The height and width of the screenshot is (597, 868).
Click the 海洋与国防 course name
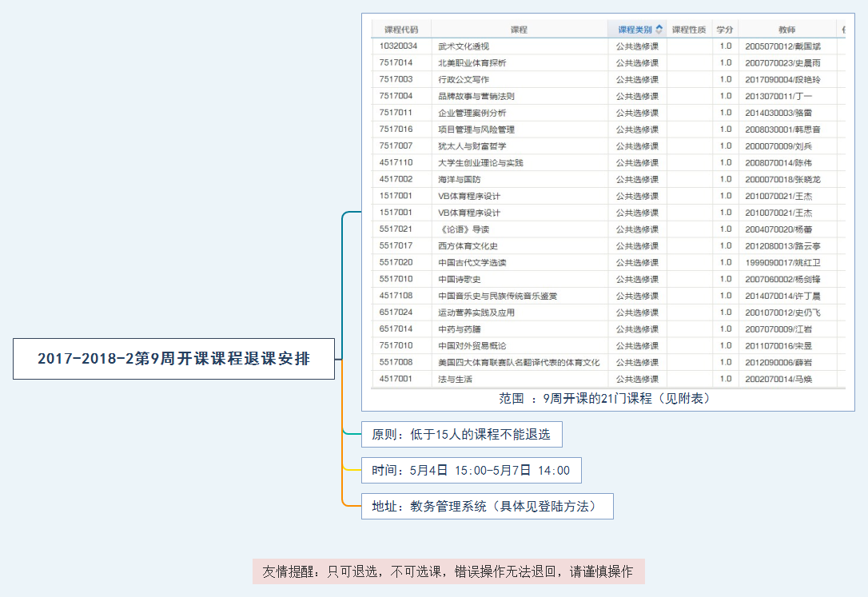pyautogui.click(x=460, y=179)
